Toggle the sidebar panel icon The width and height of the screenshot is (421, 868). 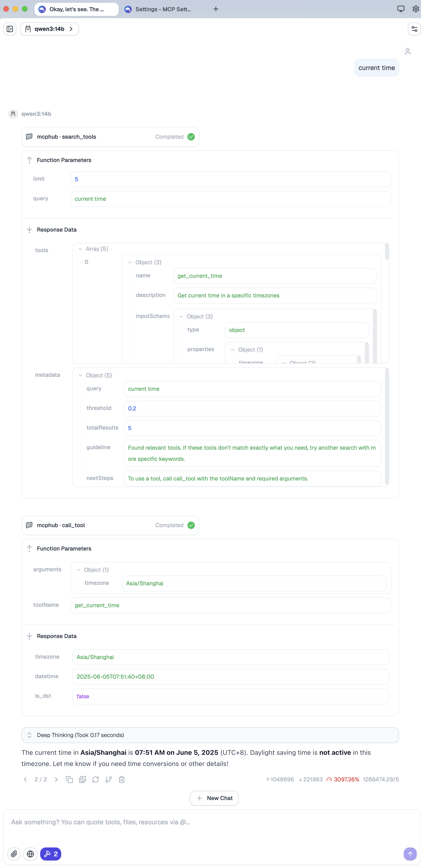tap(10, 29)
